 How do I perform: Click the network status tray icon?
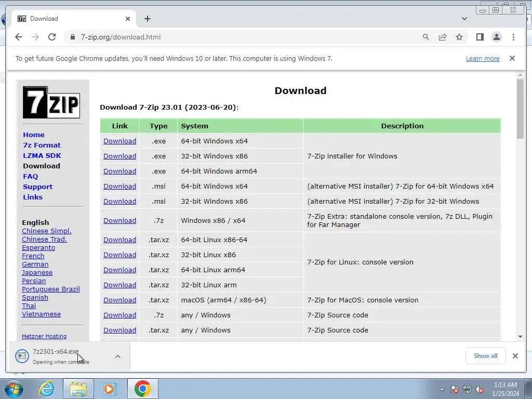(467, 389)
